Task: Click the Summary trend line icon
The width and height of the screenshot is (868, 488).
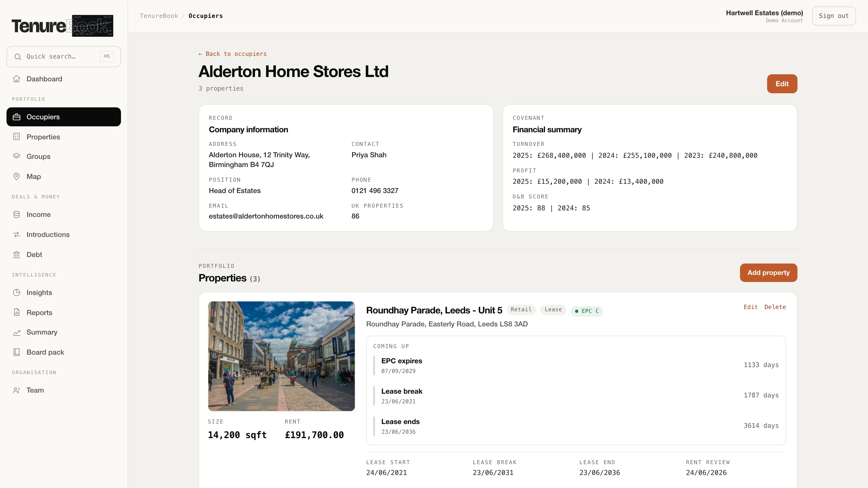Action: pyautogui.click(x=17, y=332)
